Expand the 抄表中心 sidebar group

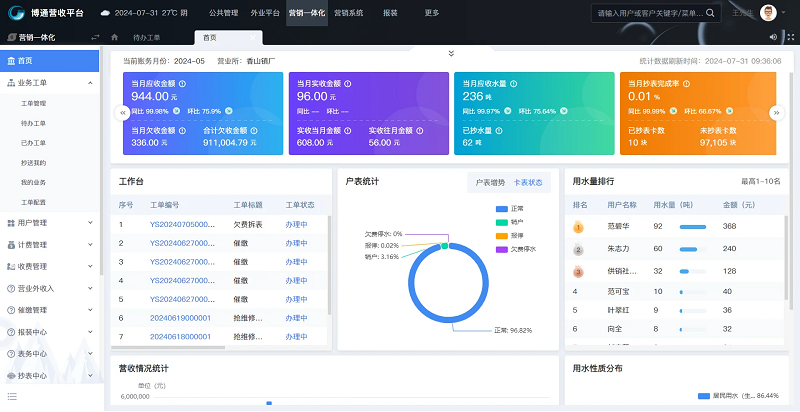tap(90, 376)
